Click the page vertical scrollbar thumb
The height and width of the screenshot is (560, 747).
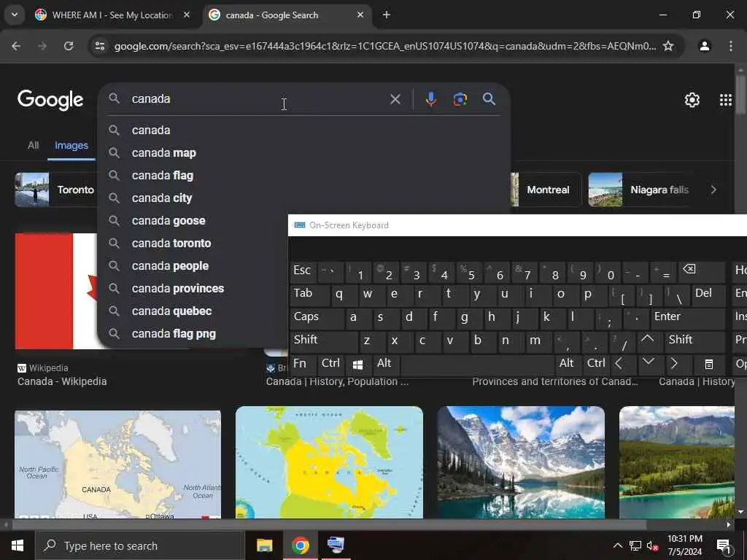pyautogui.click(x=740, y=93)
